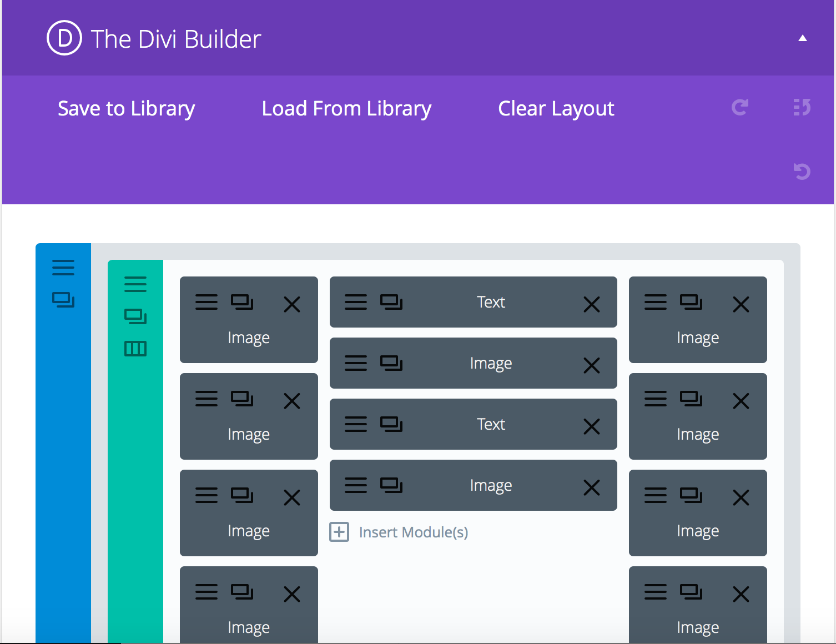Delete the left column's first Image module

(x=292, y=304)
